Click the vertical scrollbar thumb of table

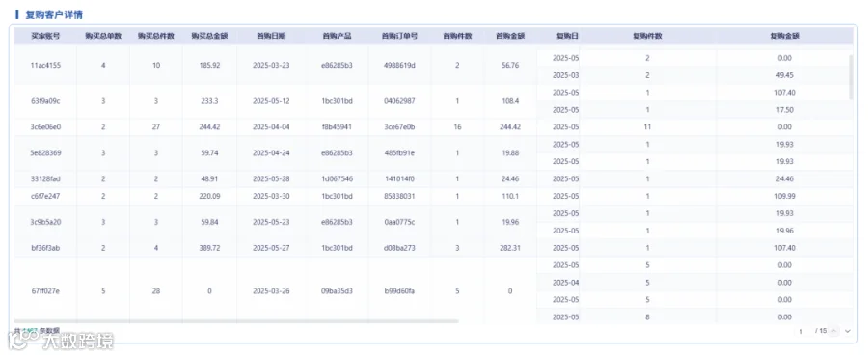coord(852,76)
